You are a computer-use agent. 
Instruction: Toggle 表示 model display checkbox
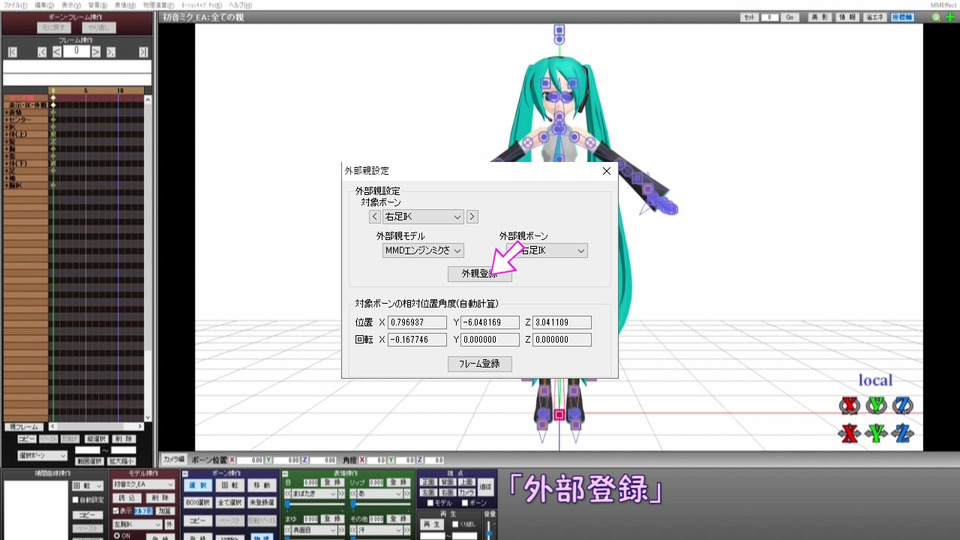pyautogui.click(x=116, y=511)
